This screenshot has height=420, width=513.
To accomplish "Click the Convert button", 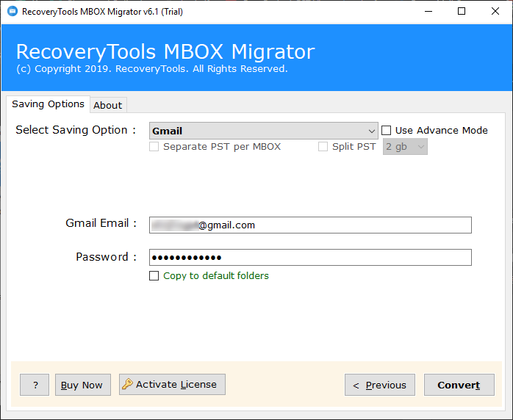I will (459, 385).
